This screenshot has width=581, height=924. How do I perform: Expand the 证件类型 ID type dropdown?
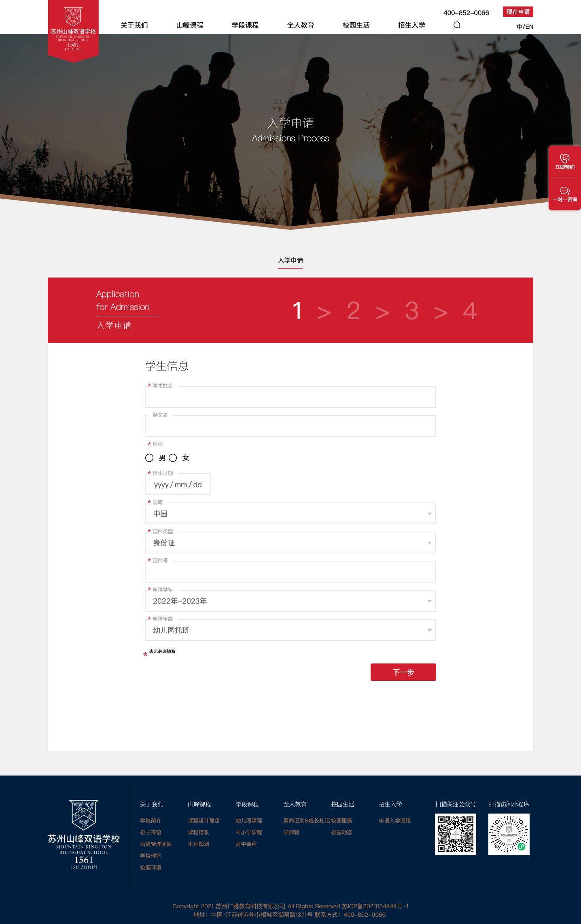tap(290, 543)
